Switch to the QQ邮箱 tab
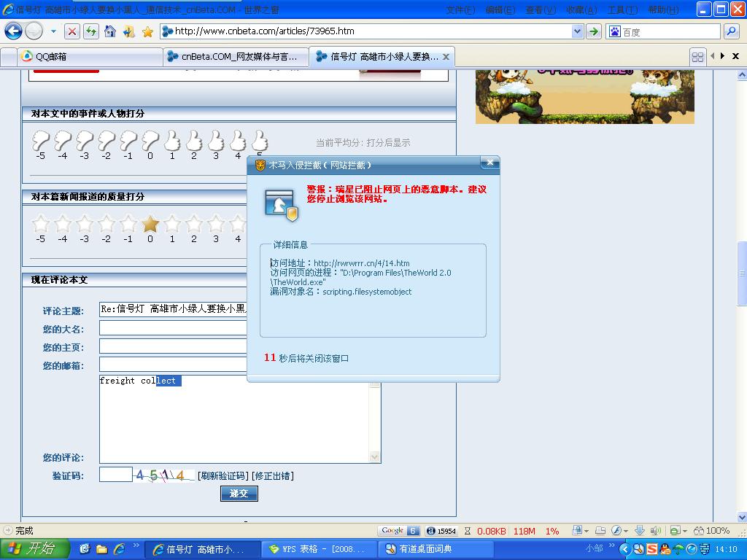This screenshot has height=560, width=747. click(x=90, y=57)
